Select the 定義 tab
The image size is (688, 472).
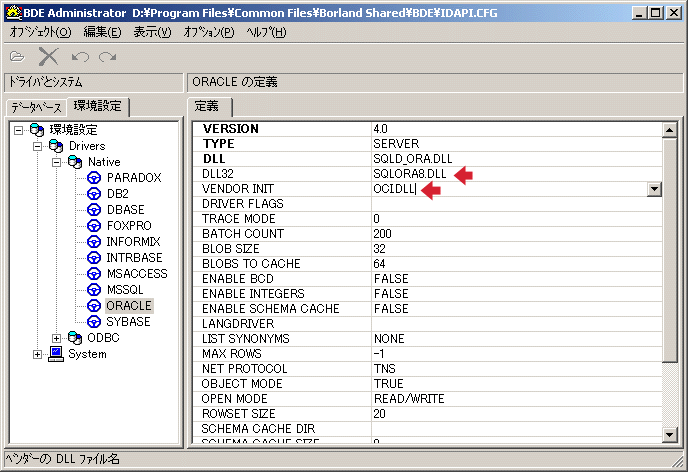coord(209,106)
